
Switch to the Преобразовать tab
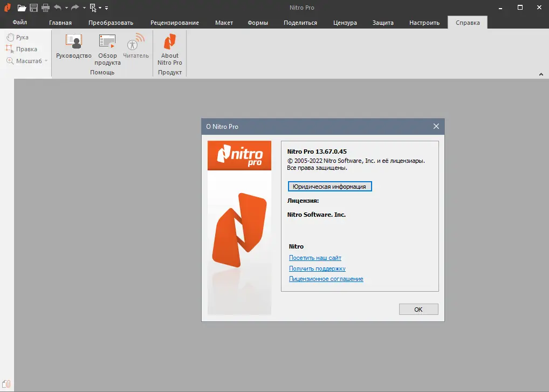pos(111,23)
